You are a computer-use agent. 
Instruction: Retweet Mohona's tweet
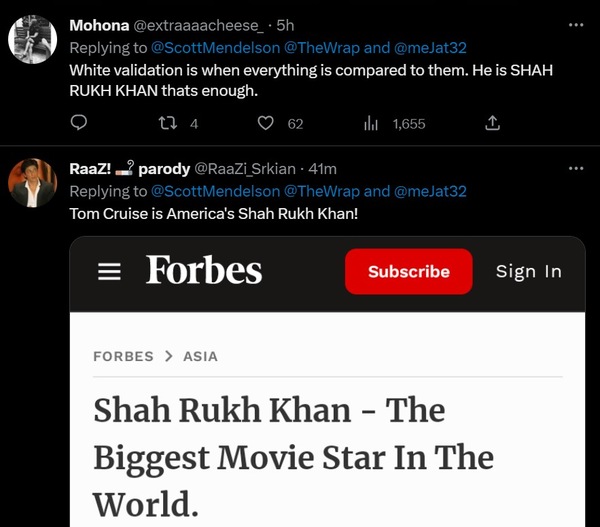170,123
